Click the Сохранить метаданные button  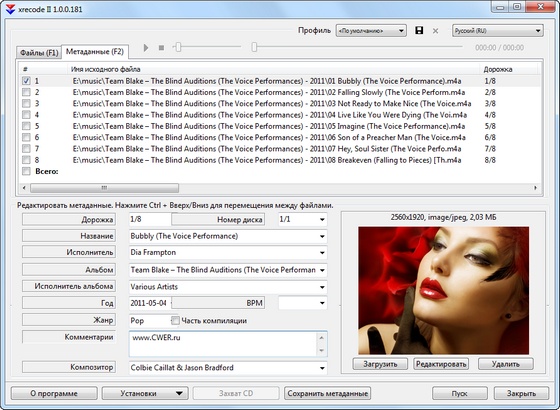point(328,393)
